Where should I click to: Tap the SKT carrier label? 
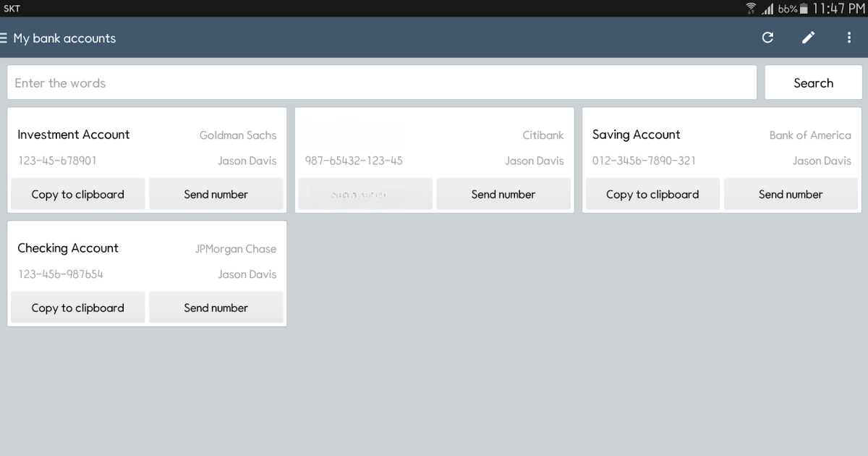tap(12, 9)
